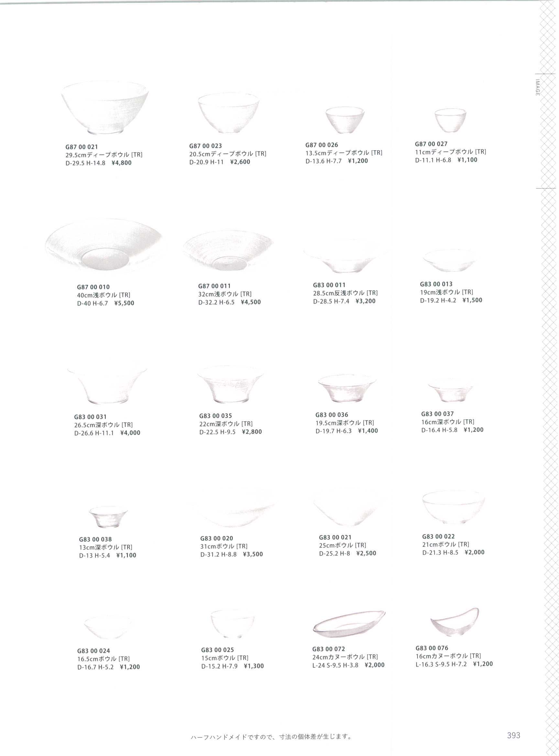The width and height of the screenshot is (559, 756).
Task: Select the 11cm deep bowl G87 00 027 picture
Action: [450, 120]
